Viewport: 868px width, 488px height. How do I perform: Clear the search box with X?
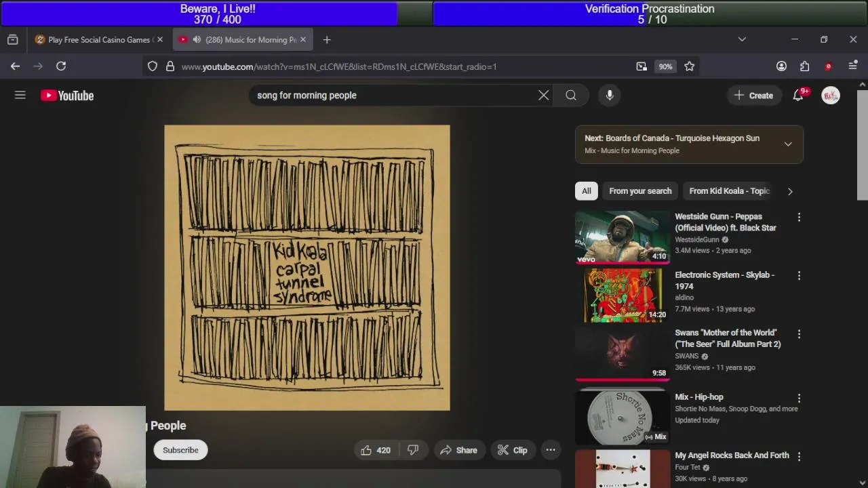tap(543, 96)
